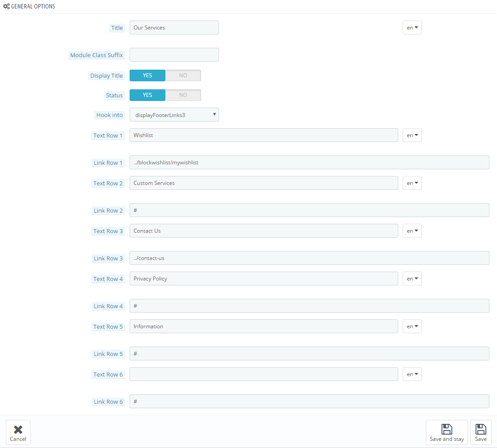Click the Title input field
This screenshot has height=448, width=497.
pos(174,28)
